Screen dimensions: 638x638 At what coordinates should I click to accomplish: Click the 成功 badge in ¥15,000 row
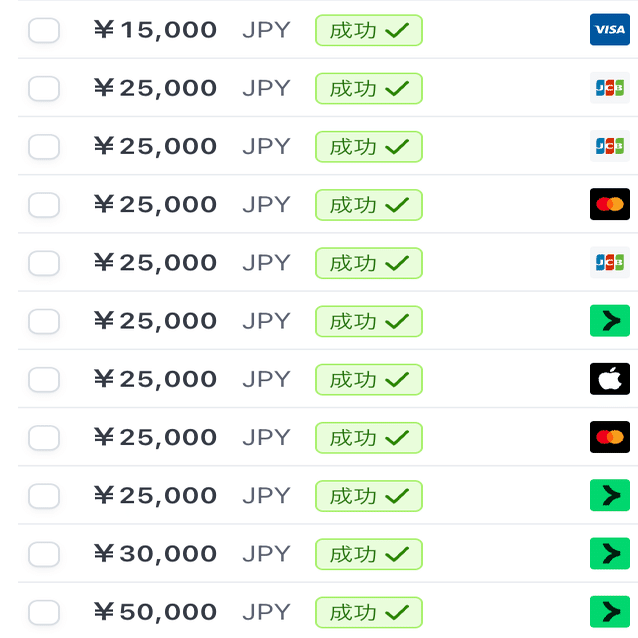coord(368,30)
